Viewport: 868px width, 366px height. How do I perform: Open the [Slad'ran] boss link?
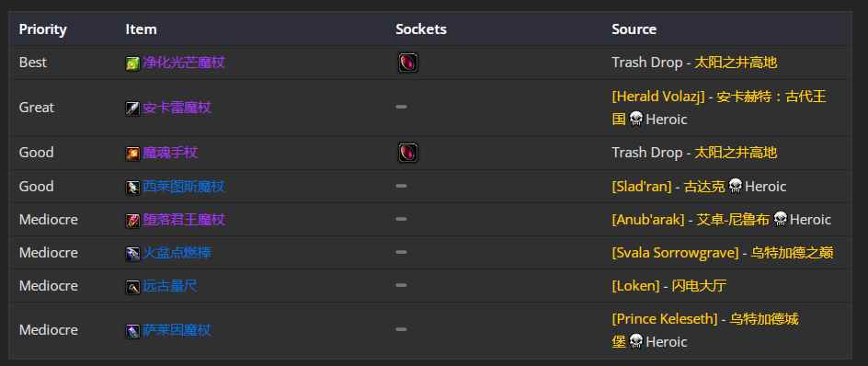[x=642, y=187]
